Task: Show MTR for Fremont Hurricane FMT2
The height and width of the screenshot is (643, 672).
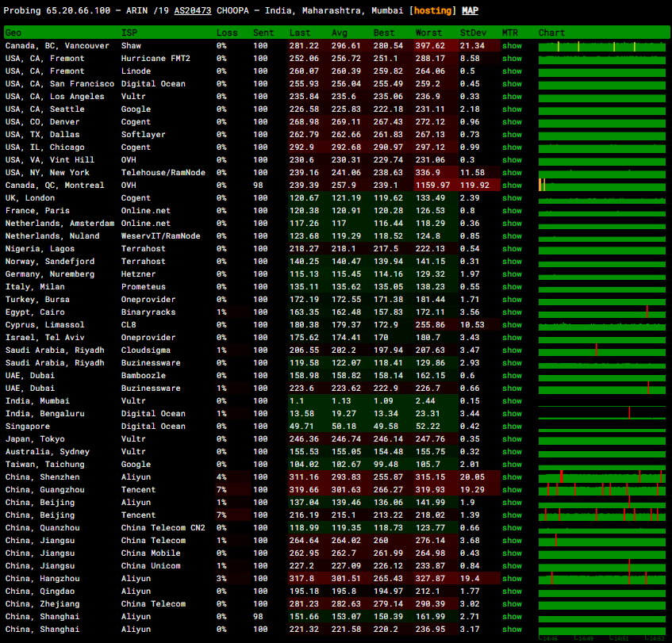Action: click(512, 59)
